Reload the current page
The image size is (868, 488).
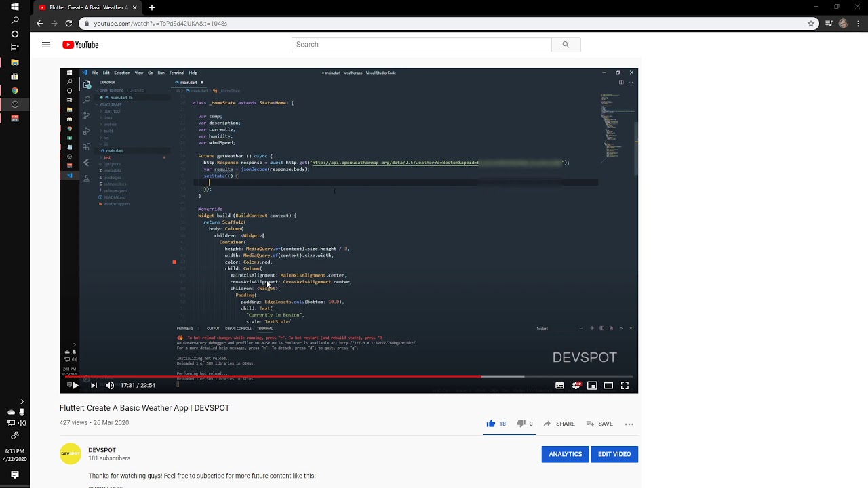[x=68, y=23]
